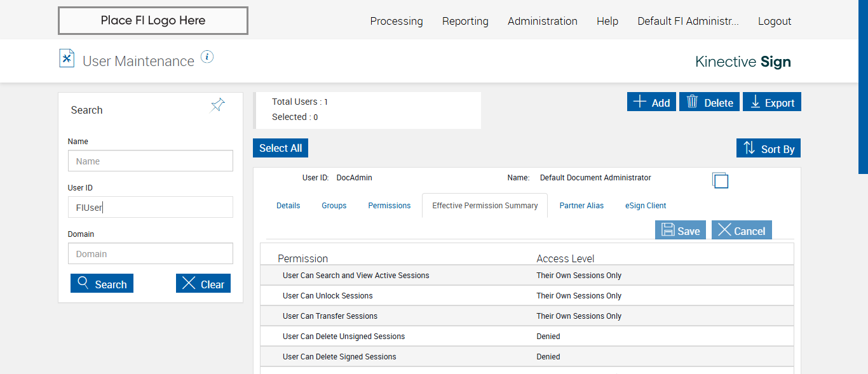Switch to the Partner Alias tab
868x374 pixels.
[x=581, y=206]
